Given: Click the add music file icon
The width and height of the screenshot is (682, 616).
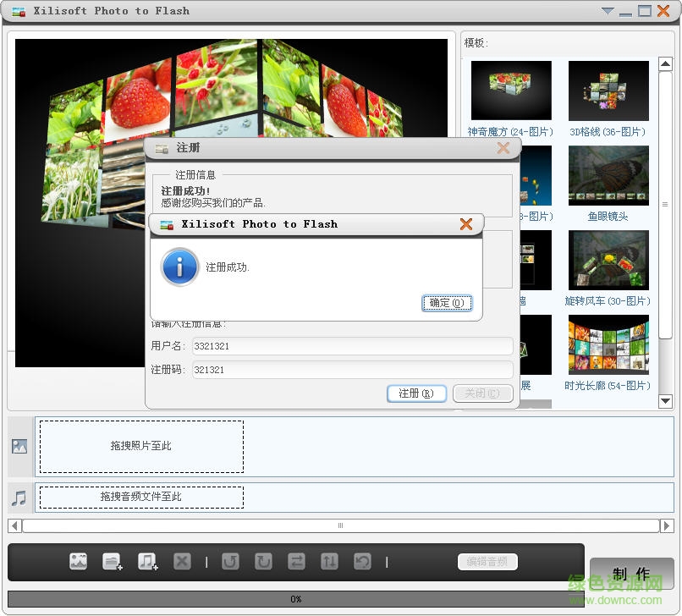Looking at the screenshot, I should 147,561.
